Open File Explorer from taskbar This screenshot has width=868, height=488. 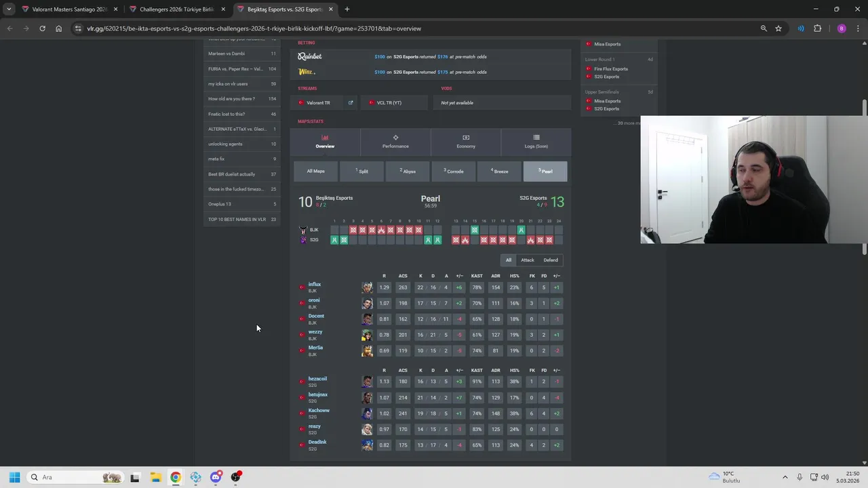coord(155,477)
